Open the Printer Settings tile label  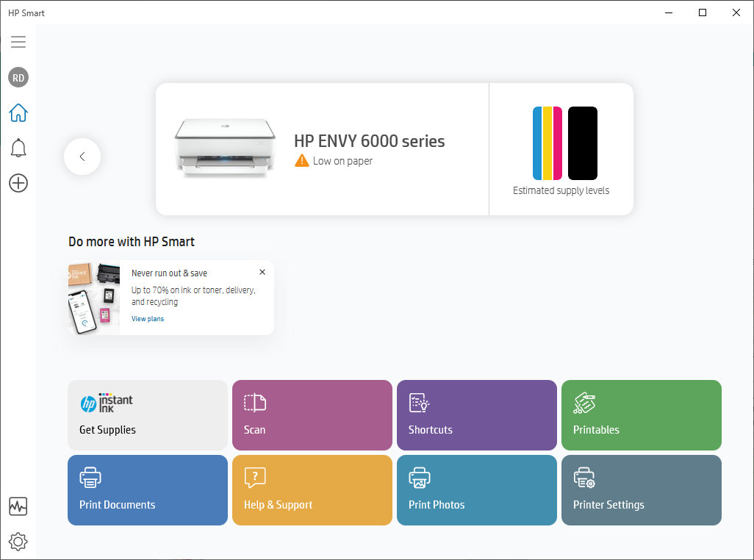[x=608, y=505]
